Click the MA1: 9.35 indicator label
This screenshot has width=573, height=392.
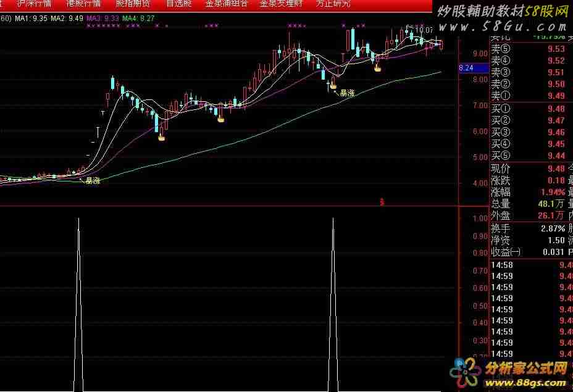tap(31, 18)
